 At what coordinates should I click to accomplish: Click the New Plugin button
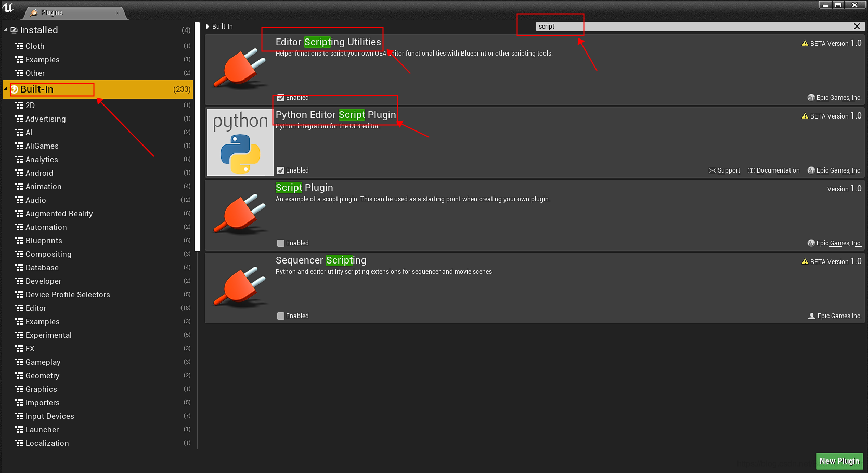coord(839,461)
